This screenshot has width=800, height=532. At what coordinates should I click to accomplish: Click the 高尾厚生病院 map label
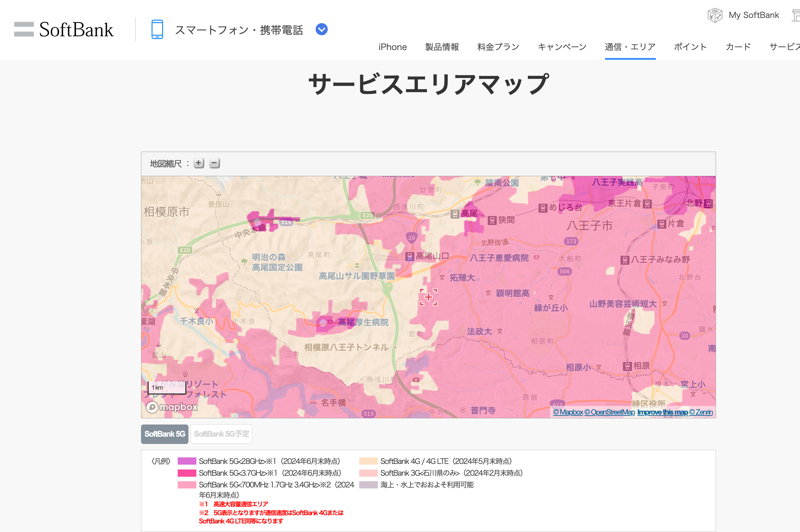pyautogui.click(x=363, y=322)
